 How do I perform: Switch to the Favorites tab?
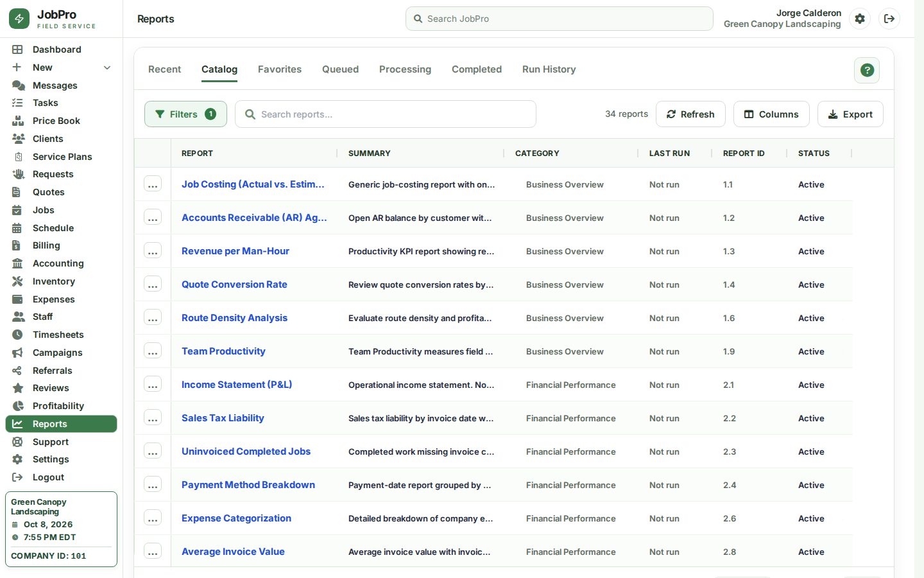[x=280, y=69]
